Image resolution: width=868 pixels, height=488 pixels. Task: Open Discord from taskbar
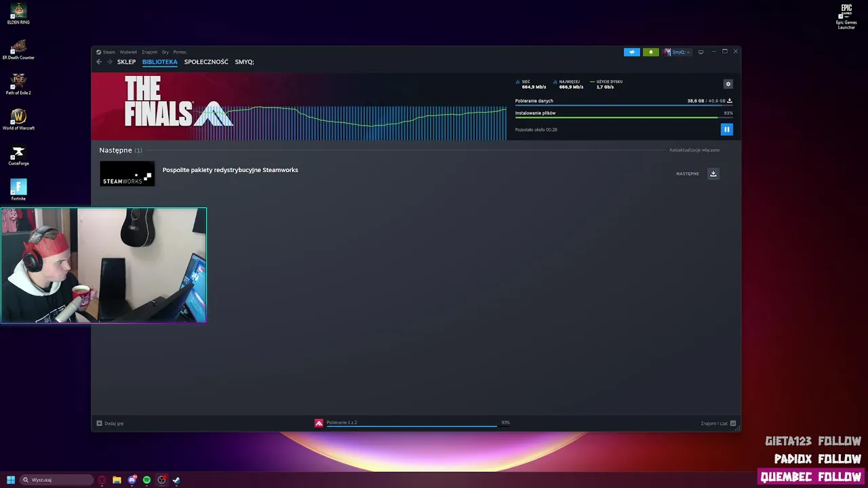coord(132,480)
